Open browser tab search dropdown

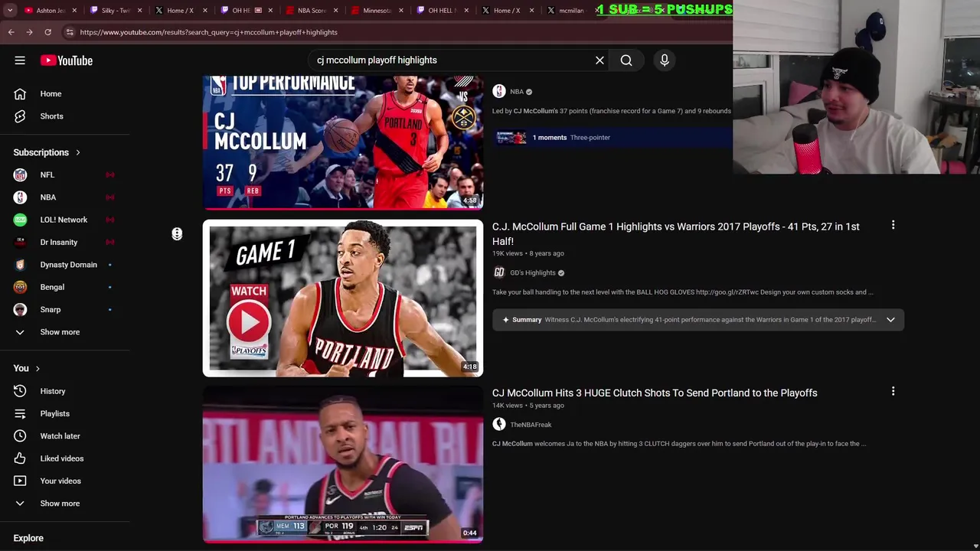(10, 11)
